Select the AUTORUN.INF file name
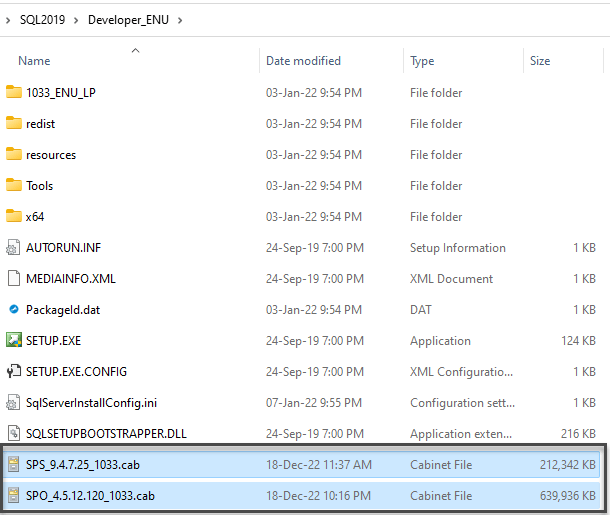This screenshot has width=610, height=515. point(63,248)
